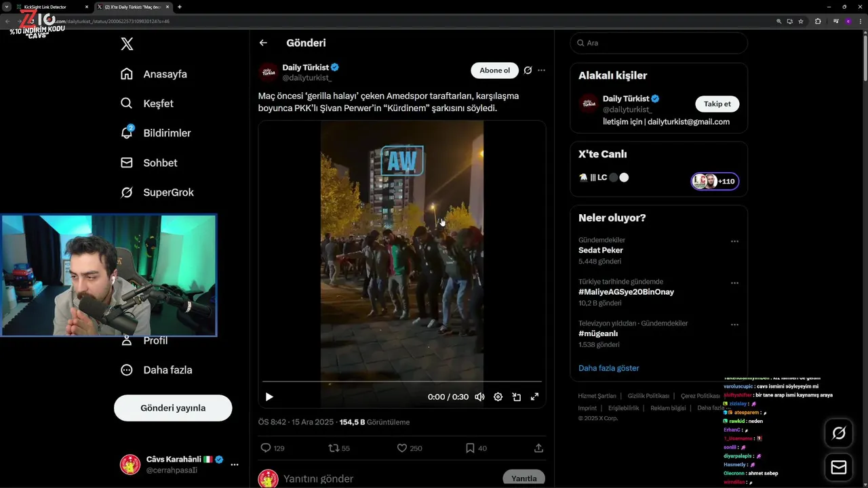Toggle picture-in-picture for the video
The image size is (868, 488).
[x=516, y=397]
